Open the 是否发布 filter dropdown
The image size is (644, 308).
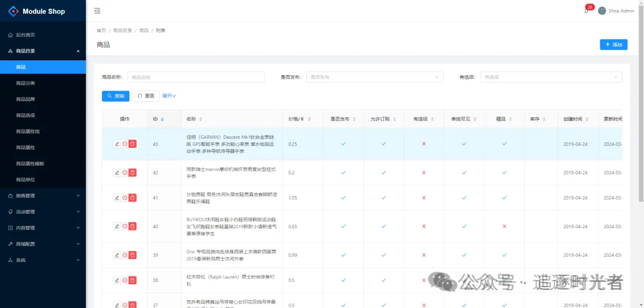click(x=374, y=77)
